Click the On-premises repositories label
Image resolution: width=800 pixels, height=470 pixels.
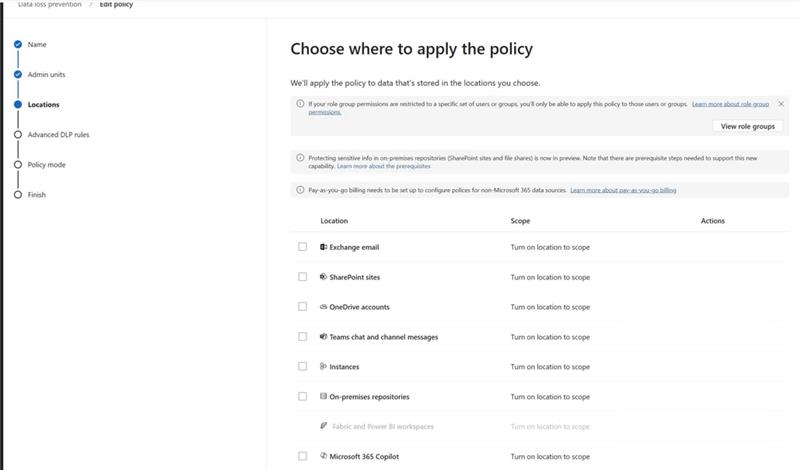tap(369, 397)
